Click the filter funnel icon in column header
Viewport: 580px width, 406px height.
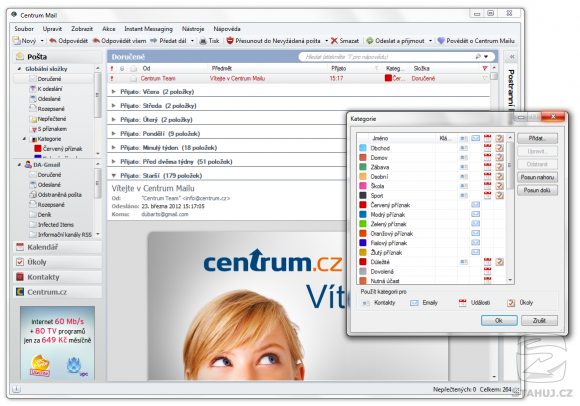point(485,68)
